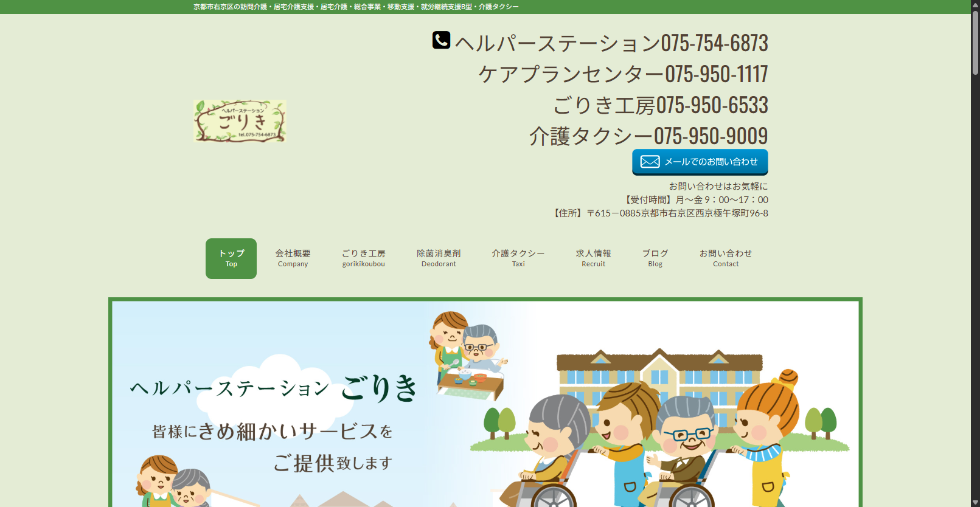This screenshot has width=980, height=507.
Task: Click the ごりき工房 075-950-6533 line
Action: tap(660, 105)
